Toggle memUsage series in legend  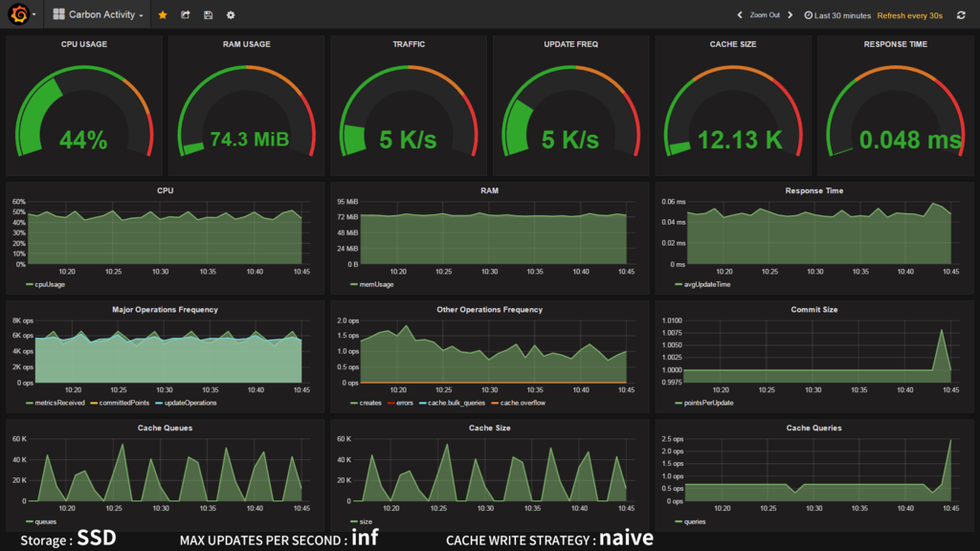(x=372, y=284)
